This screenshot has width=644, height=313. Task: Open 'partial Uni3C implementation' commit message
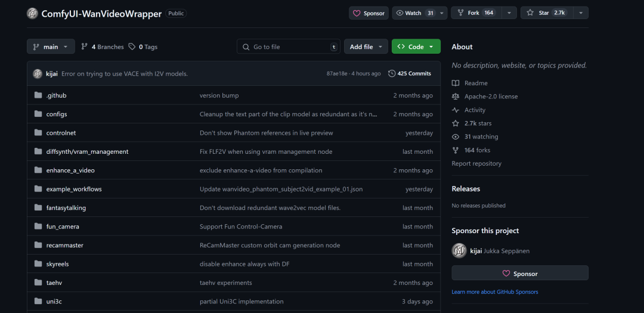(x=241, y=302)
